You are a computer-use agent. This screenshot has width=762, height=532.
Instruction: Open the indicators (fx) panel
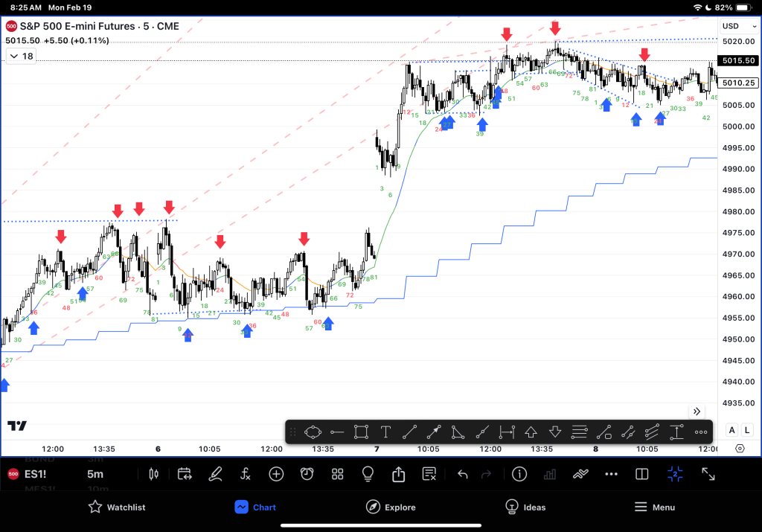[246, 474]
